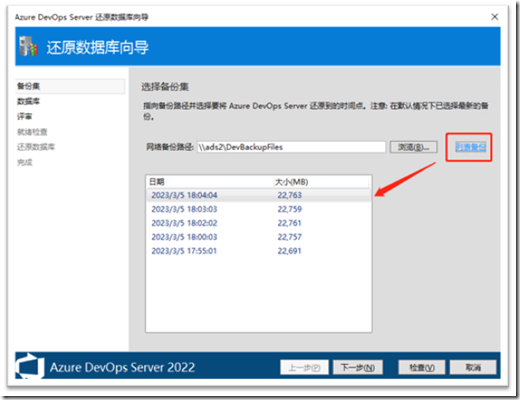The image size is (520, 400).
Task: Click the 大小(MB) column header
Action: [x=321, y=182]
